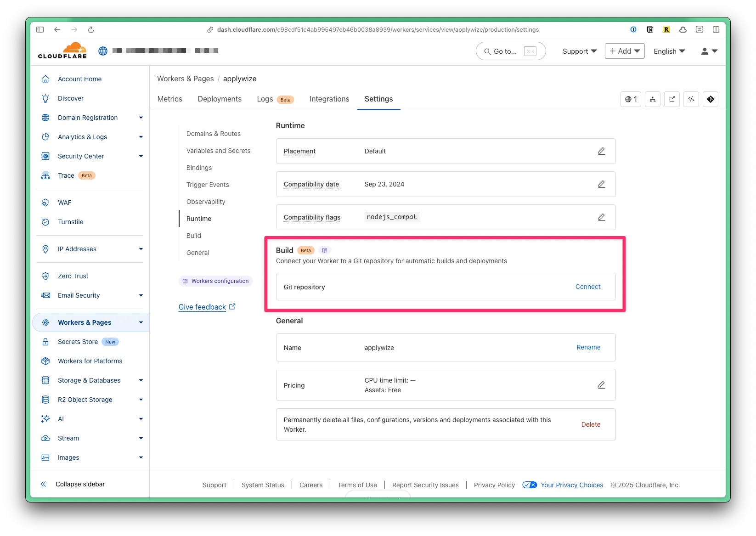
Task: Switch to the Deployments tab
Action: coord(220,99)
